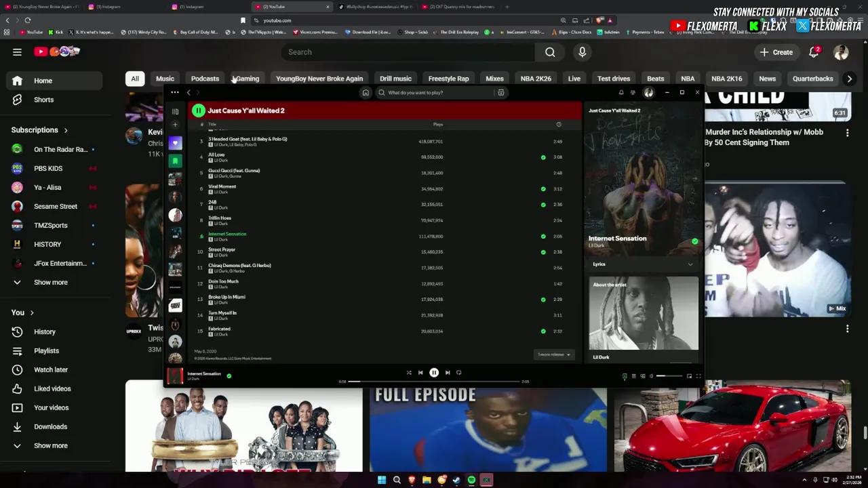The image size is (868, 488).
Task: Click YouTube search magnifier button
Action: click(x=550, y=52)
